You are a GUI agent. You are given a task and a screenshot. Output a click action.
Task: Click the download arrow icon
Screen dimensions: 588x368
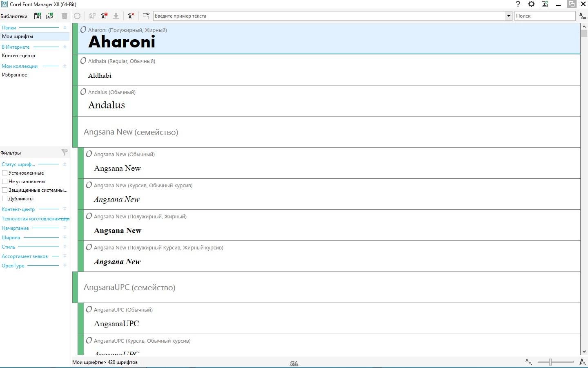(x=116, y=16)
